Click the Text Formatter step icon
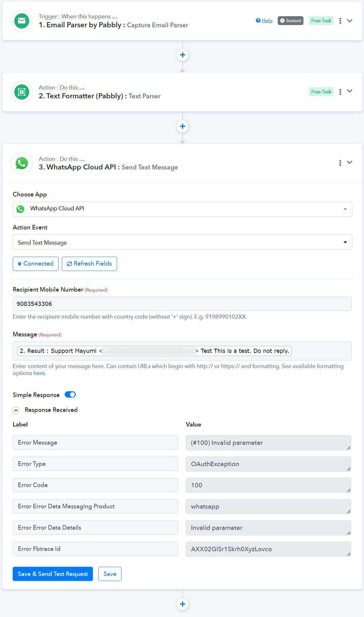Screen dimensions: 364x617 22,92
